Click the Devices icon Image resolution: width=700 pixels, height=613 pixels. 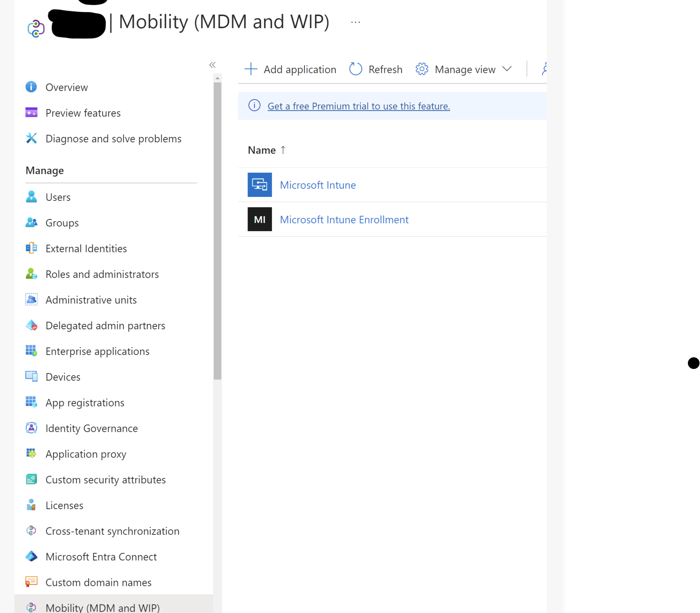coord(31,376)
